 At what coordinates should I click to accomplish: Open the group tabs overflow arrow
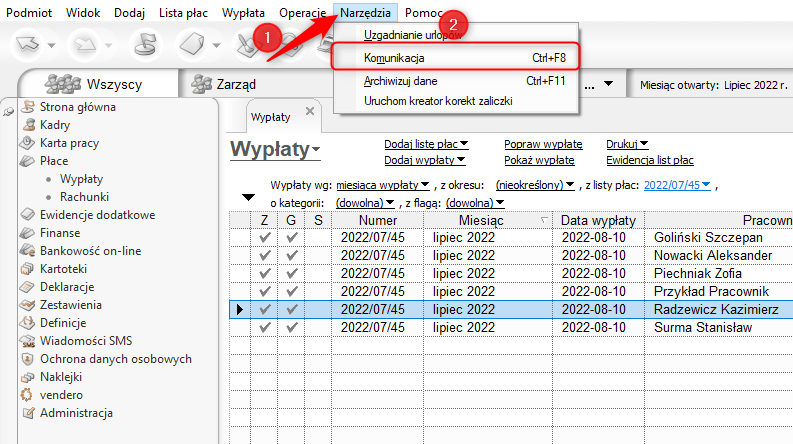[609, 83]
